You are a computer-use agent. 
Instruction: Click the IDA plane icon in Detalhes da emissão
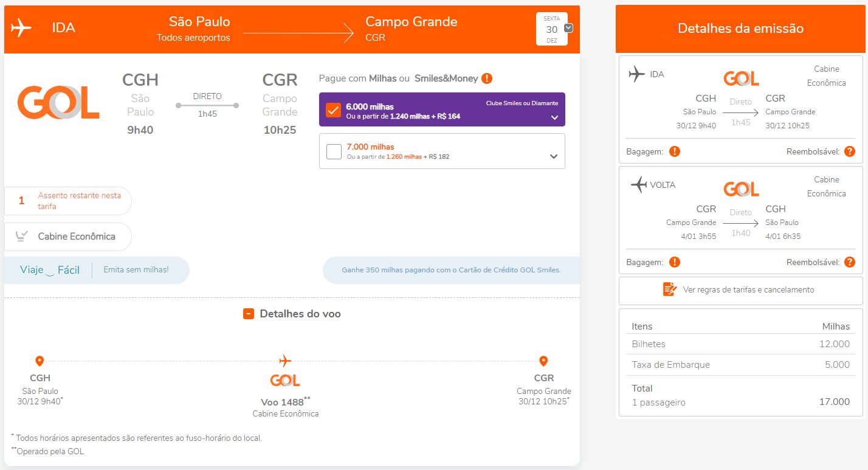636,74
